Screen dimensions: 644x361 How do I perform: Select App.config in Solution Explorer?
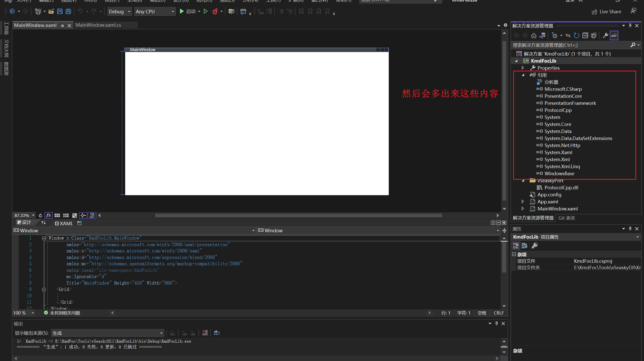pyautogui.click(x=549, y=195)
